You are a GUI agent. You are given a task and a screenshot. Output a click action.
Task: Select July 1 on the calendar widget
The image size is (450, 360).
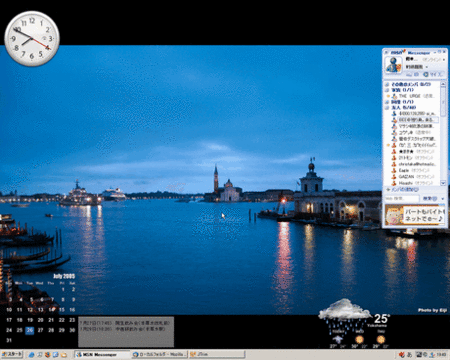(62, 289)
